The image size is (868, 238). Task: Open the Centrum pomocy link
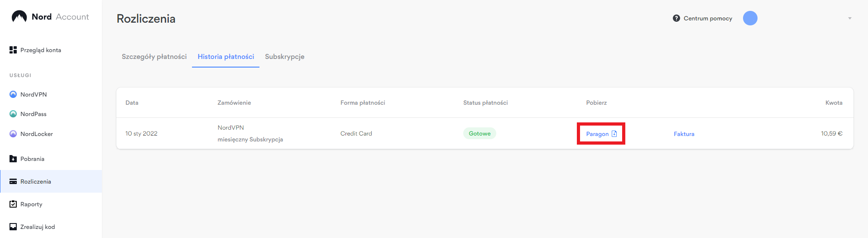pyautogui.click(x=708, y=19)
